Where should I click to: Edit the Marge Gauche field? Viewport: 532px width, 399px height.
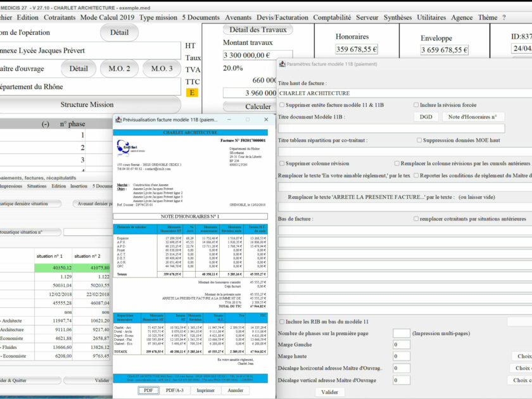click(x=402, y=345)
